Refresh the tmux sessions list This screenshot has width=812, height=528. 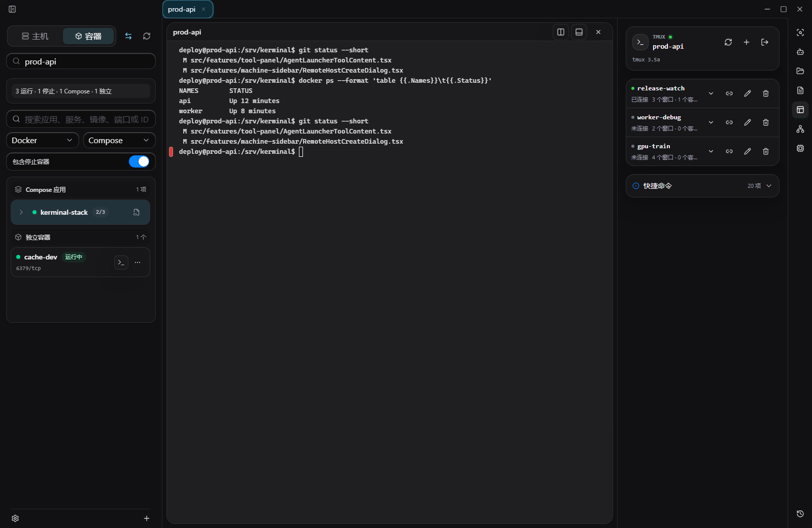(728, 42)
